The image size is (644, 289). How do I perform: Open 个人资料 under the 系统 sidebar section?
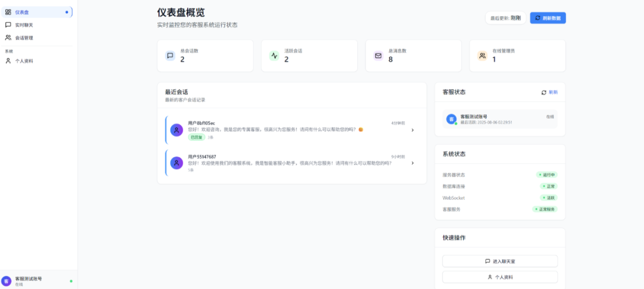(24, 61)
